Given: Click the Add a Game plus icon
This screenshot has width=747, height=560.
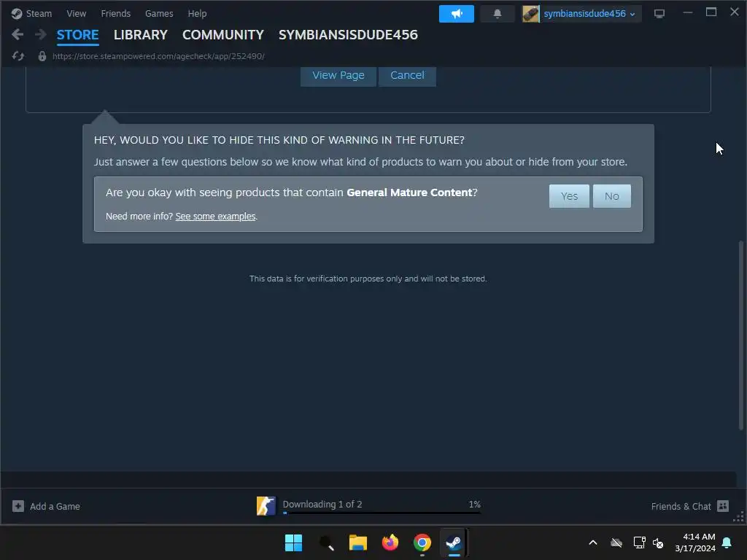Looking at the screenshot, I should click(18, 506).
